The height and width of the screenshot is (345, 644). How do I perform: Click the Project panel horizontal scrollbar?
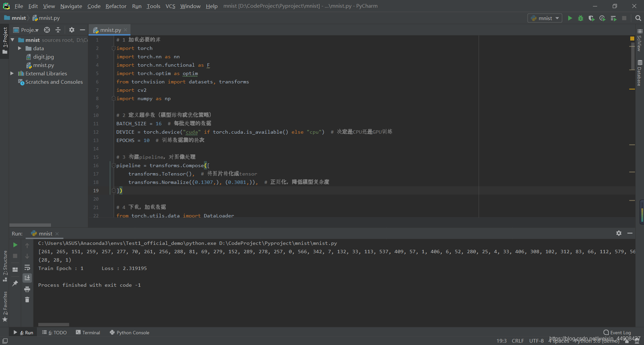click(x=30, y=225)
